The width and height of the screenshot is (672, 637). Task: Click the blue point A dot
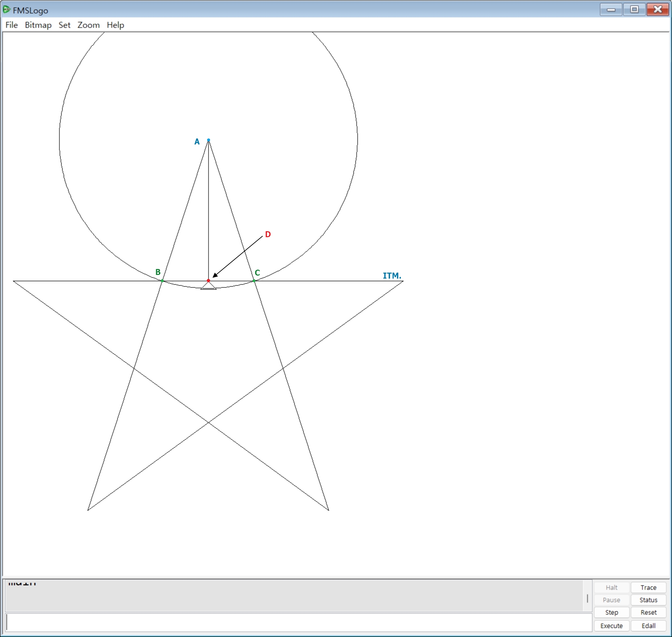point(209,140)
